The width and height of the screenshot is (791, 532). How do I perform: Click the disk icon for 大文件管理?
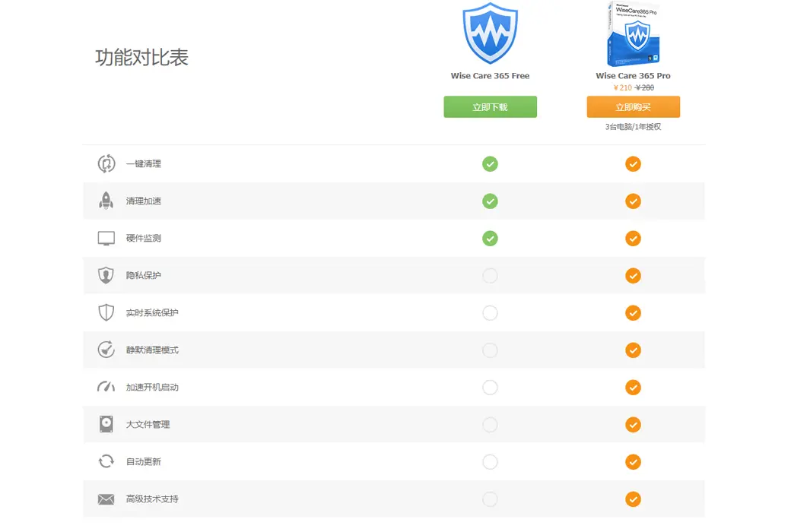(x=106, y=424)
